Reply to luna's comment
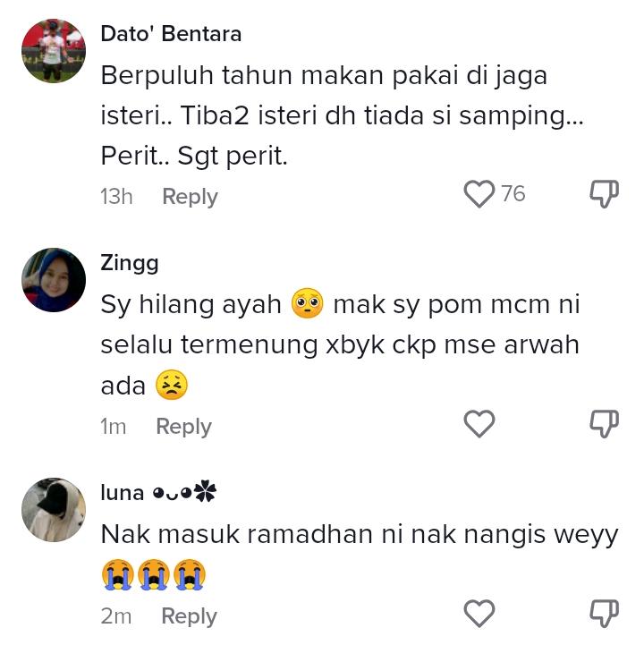Screen dimensions: 644x645 pos(189,616)
